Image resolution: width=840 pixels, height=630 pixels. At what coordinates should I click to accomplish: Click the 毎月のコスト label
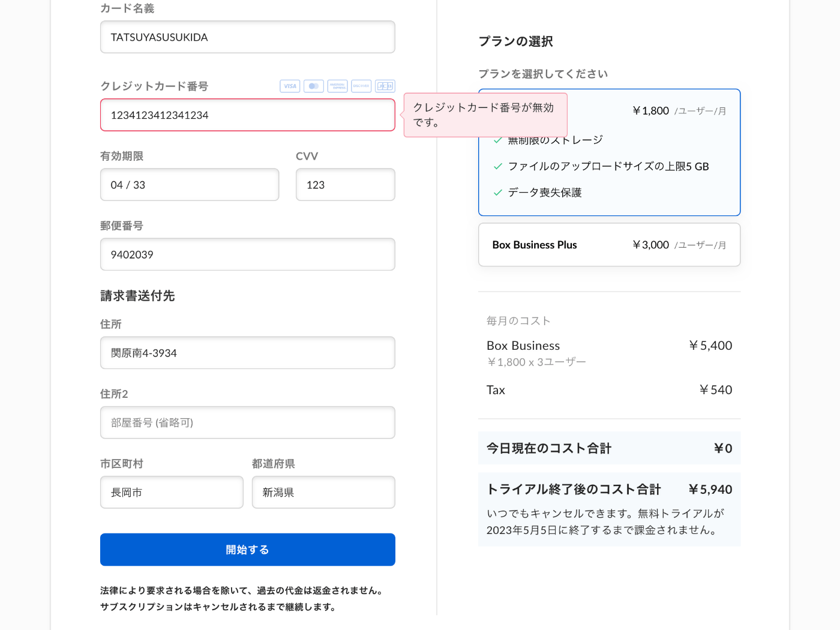point(518,321)
